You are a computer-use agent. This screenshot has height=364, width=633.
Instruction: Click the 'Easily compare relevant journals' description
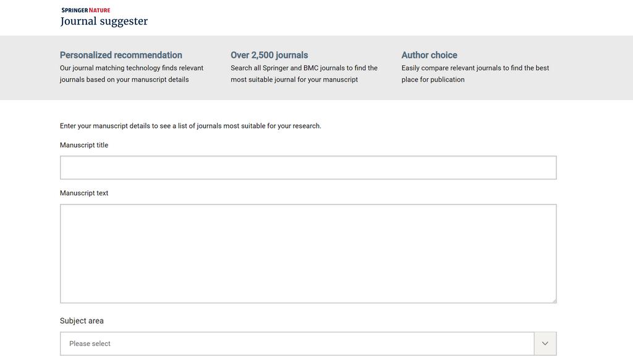click(x=475, y=74)
